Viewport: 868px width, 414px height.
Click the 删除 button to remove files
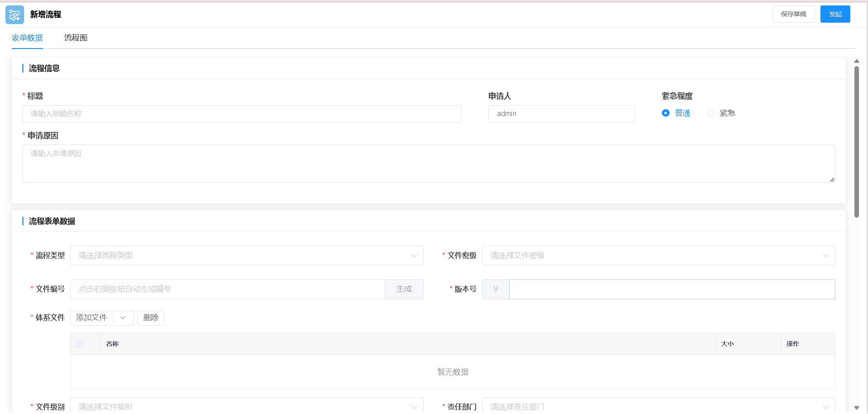click(150, 317)
